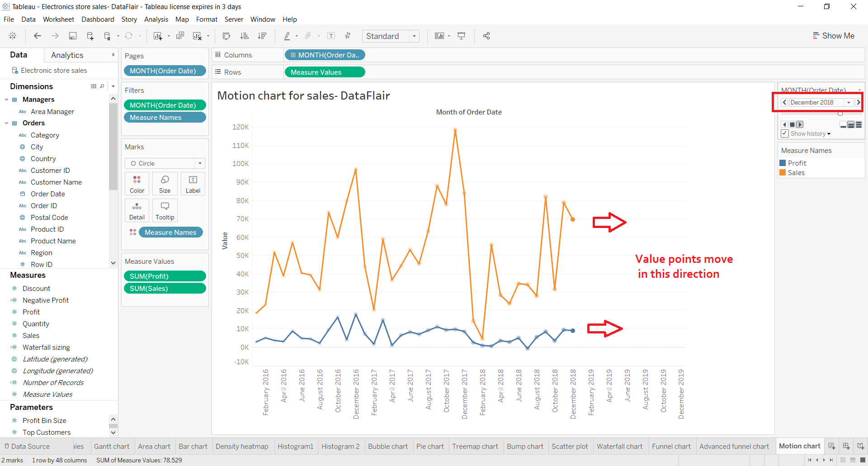Click the Play button in playback controls
Viewport: 868px width, 466px height.
[x=800, y=124]
